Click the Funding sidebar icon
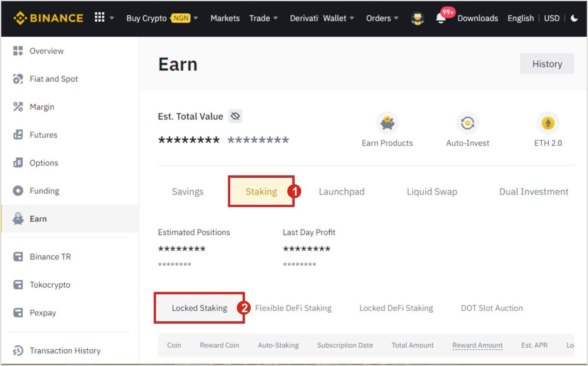The width and height of the screenshot is (588, 366). [x=18, y=191]
